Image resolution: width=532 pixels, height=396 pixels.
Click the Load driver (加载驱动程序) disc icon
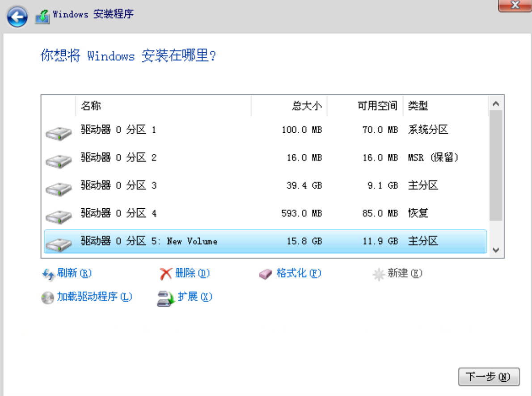48,298
